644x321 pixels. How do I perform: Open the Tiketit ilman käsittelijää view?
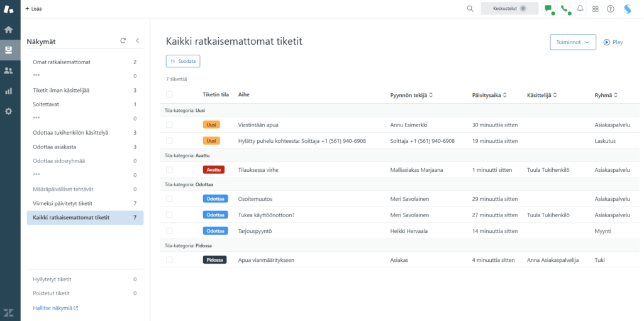(x=85, y=91)
